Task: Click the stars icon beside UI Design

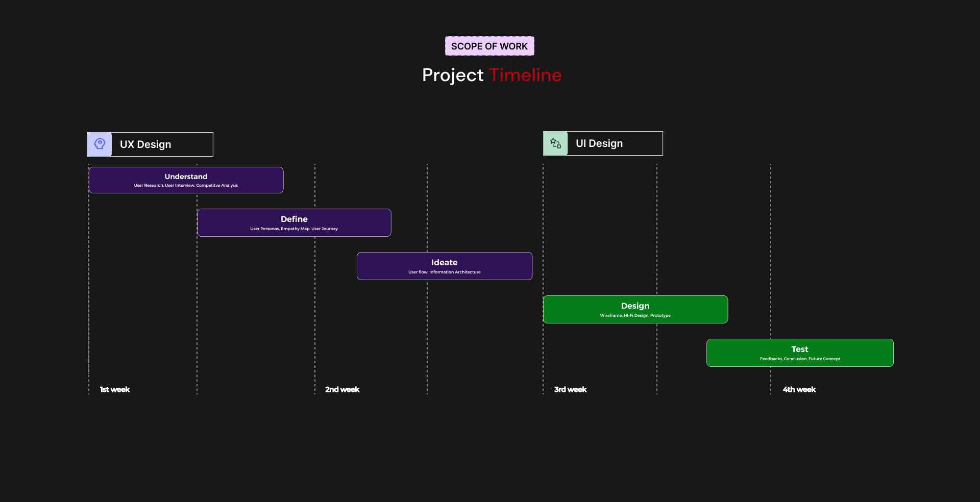Action: [x=555, y=143]
